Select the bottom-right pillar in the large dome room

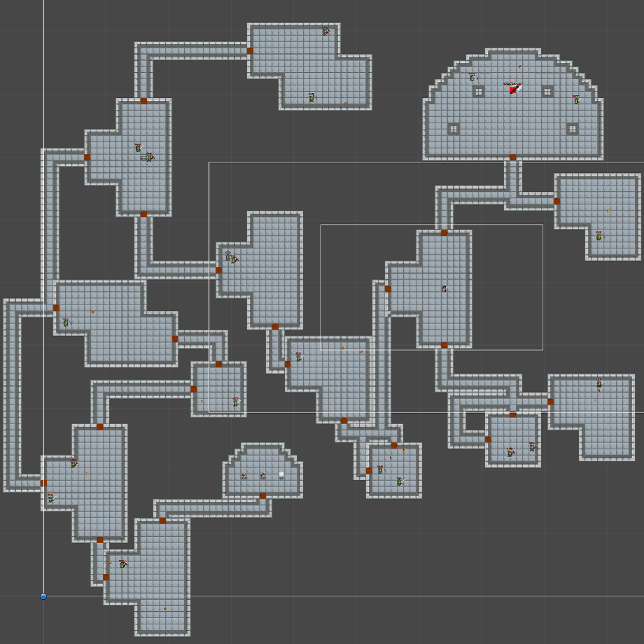(573, 129)
